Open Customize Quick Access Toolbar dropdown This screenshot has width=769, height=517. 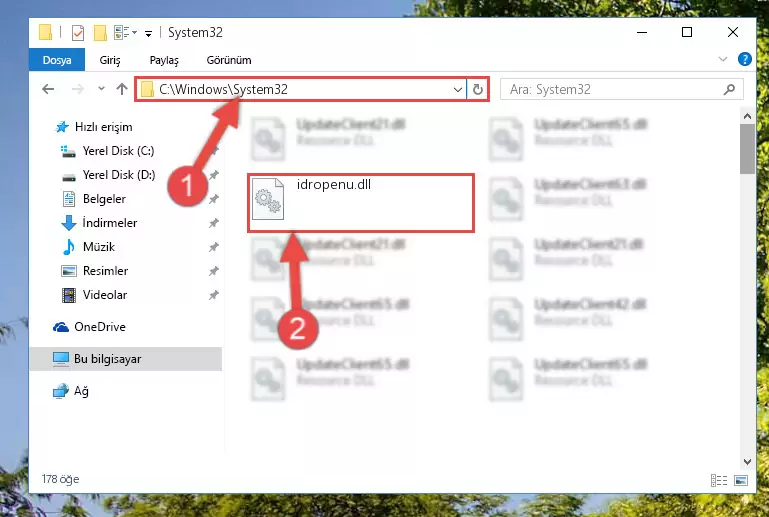click(148, 33)
